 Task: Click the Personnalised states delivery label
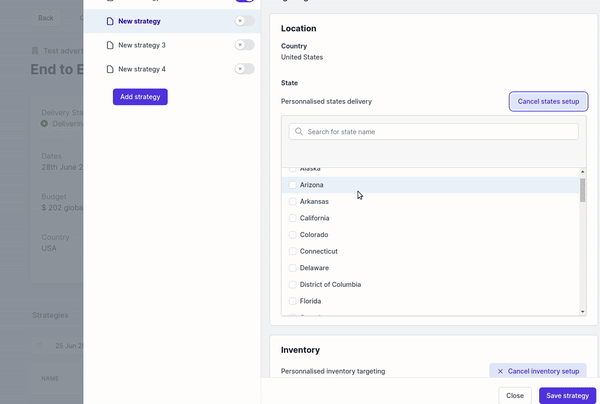coord(326,101)
